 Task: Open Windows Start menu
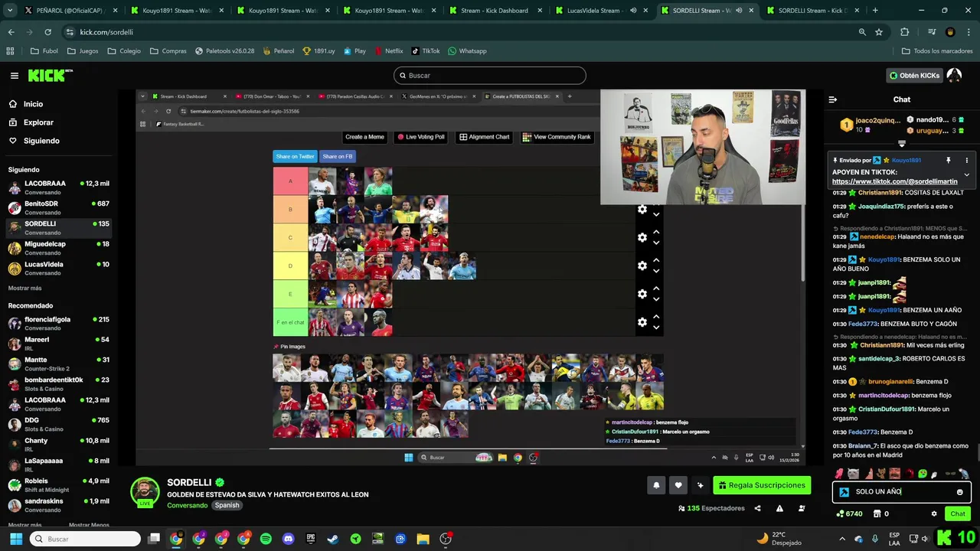16,539
